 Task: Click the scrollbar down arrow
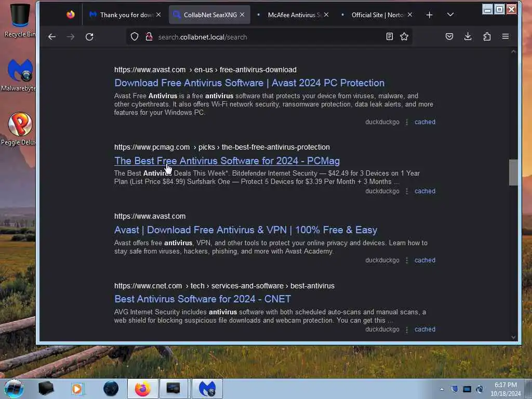(x=513, y=337)
